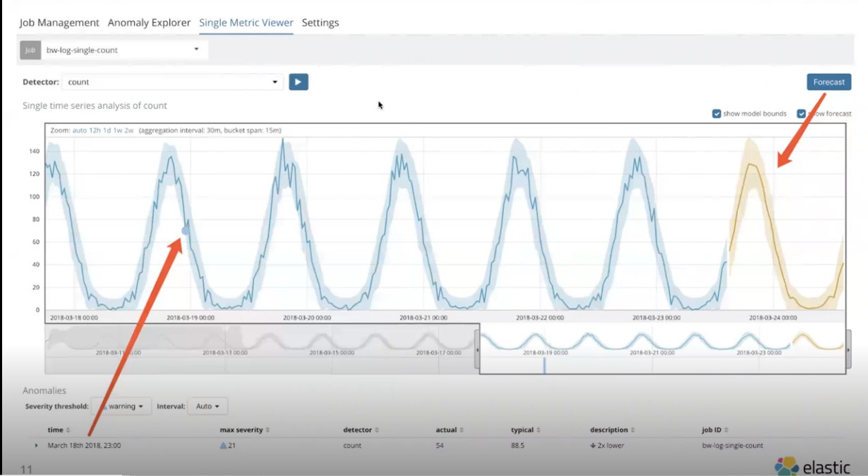868x476 pixels.
Task: Sort anomalies by max severity column
Action: coord(245,429)
